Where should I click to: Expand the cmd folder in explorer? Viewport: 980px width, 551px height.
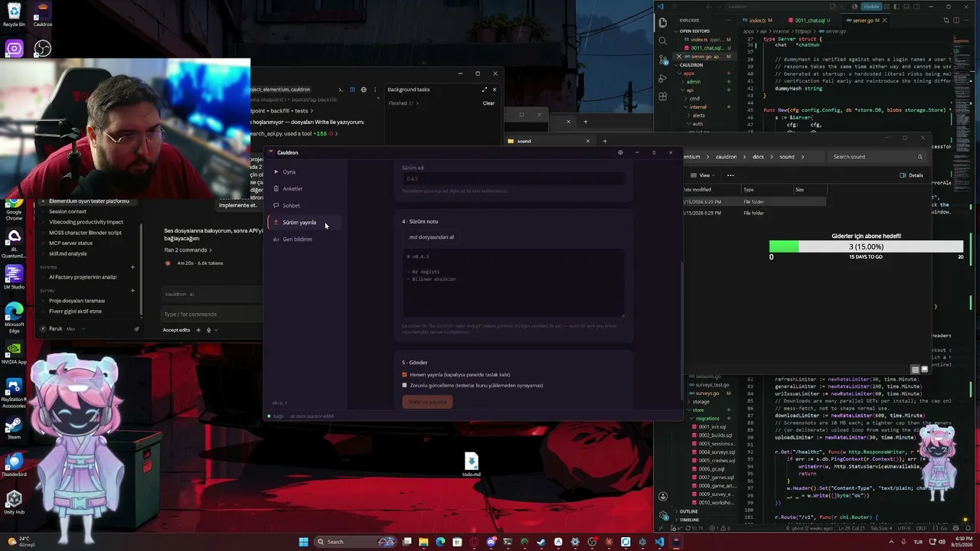pos(694,99)
